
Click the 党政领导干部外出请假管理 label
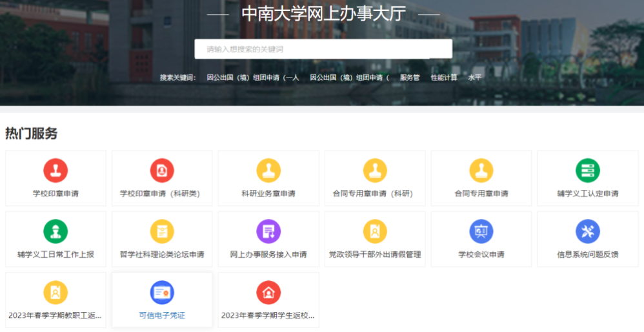point(375,254)
